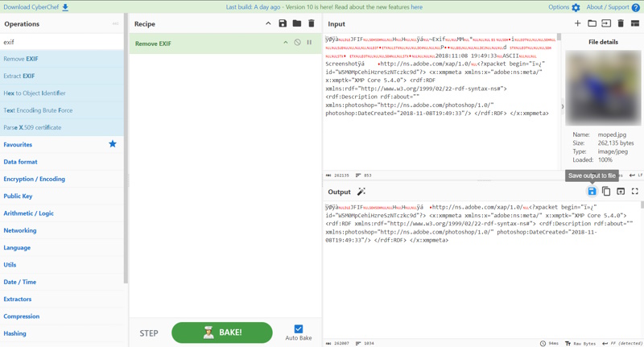644x347 pixels.
Task: Select the Remove EXIF operation in search results
Action: (x=62, y=59)
